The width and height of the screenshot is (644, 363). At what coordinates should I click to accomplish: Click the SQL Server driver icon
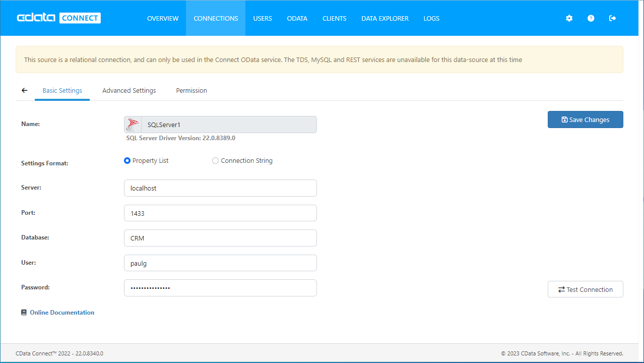(133, 125)
